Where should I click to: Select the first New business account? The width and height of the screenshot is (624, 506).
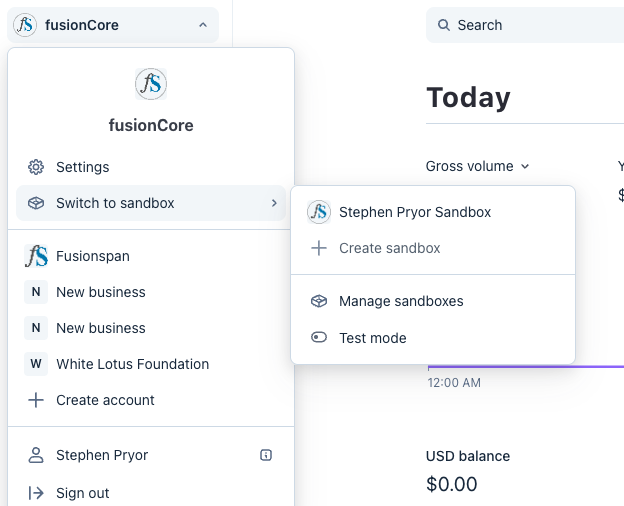pyautogui.click(x=151, y=292)
